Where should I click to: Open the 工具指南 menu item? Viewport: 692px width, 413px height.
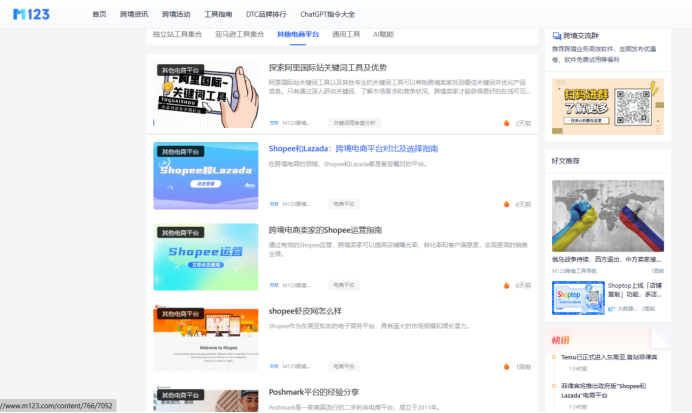[218, 14]
